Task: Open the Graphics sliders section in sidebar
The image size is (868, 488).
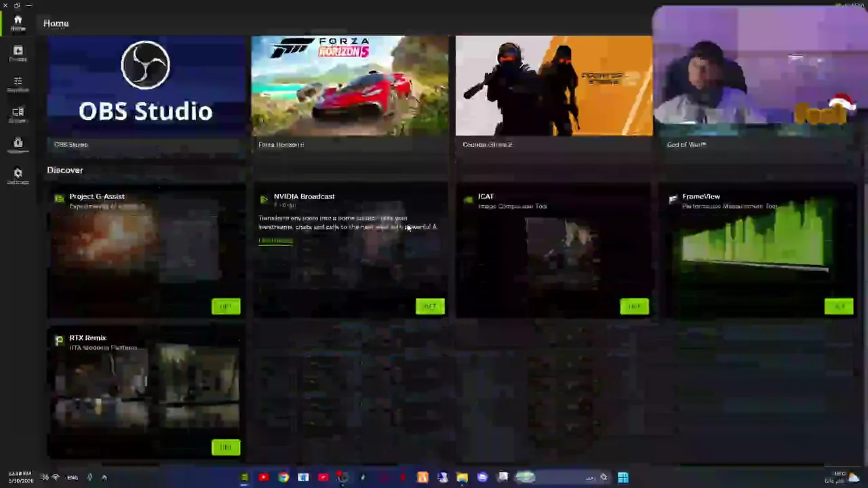Action: click(x=18, y=84)
